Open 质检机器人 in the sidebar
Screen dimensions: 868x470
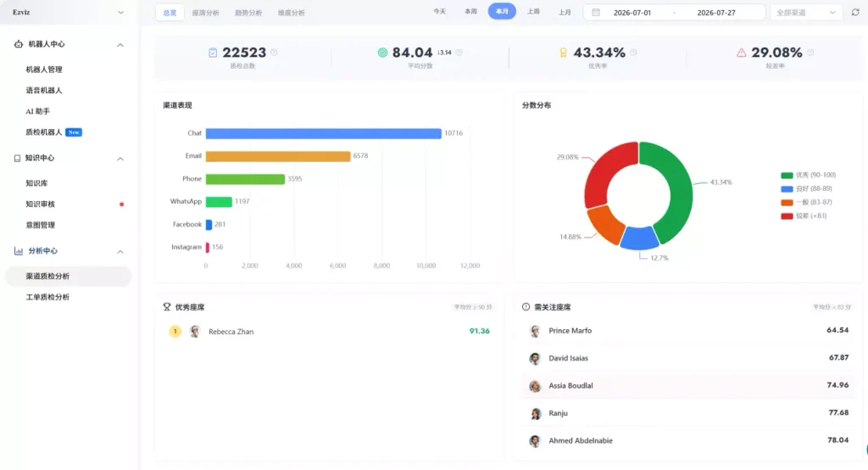click(44, 131)
